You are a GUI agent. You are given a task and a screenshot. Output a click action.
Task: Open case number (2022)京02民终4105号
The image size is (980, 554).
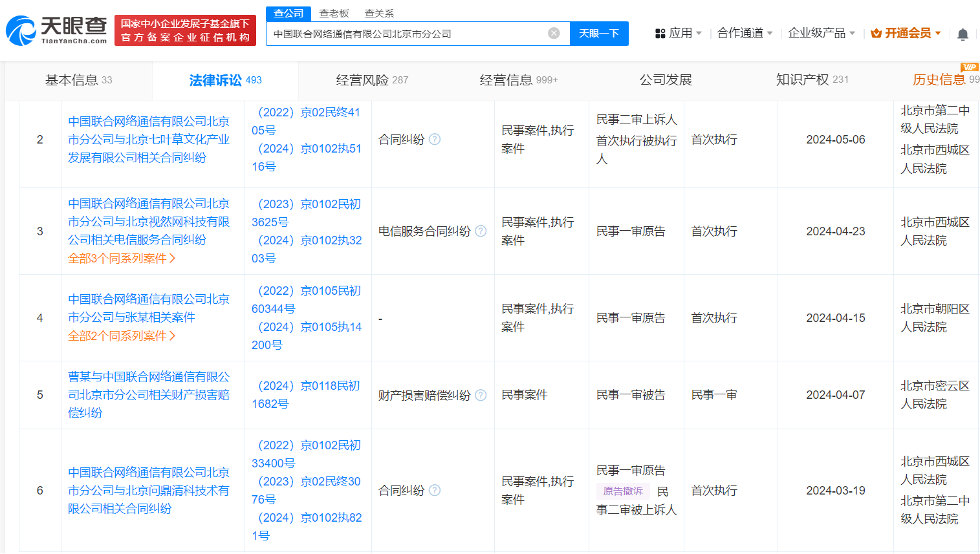(307, 121)
